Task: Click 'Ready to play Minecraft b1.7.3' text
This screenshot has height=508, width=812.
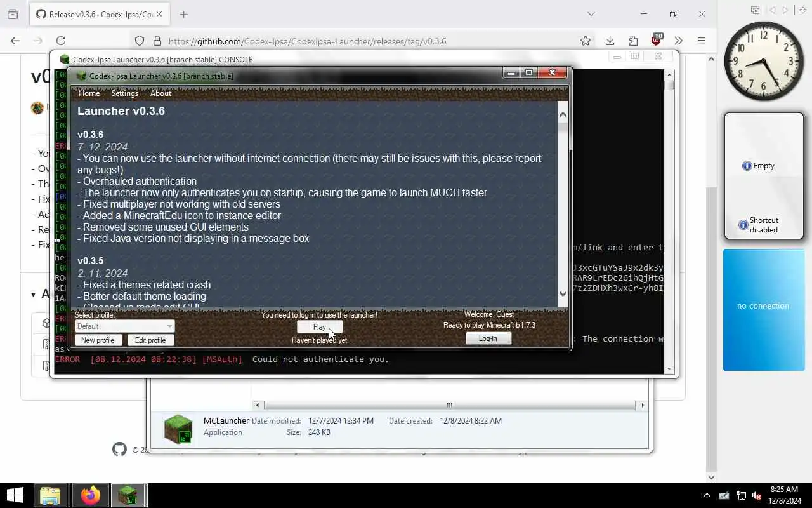Action: (489, 325)
